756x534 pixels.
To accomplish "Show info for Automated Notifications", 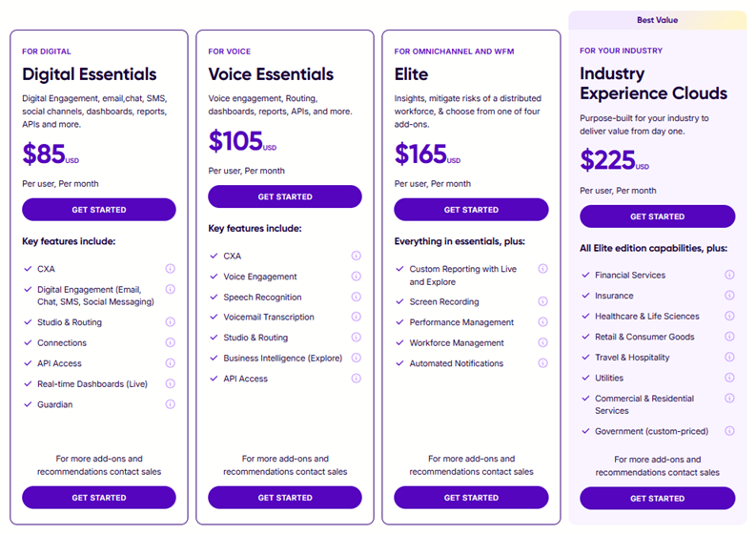I will [542, 363].
